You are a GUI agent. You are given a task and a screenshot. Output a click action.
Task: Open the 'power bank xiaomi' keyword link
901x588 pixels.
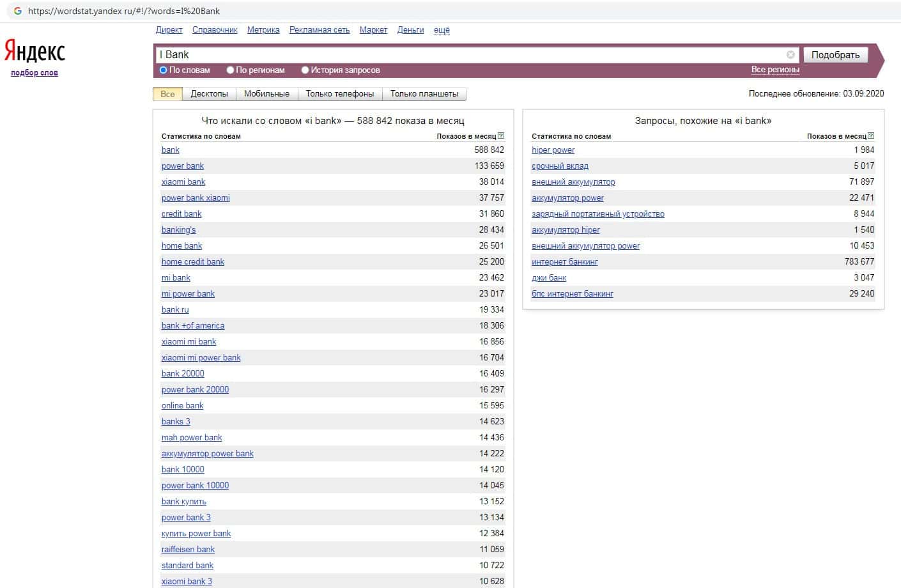[x=196, y=198]
